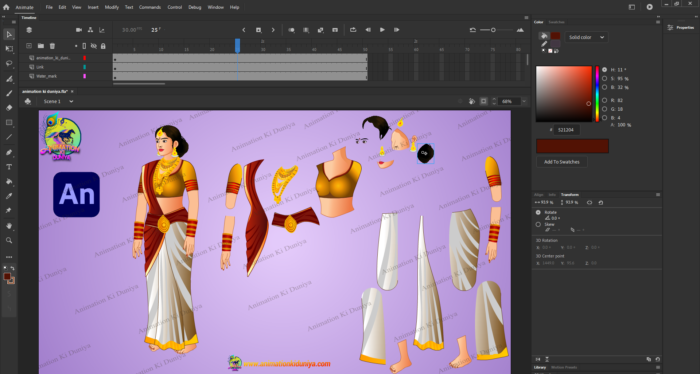Click the delete layer trash icon
The height and width of the screenshot is (374, 700).
point(52,46)
